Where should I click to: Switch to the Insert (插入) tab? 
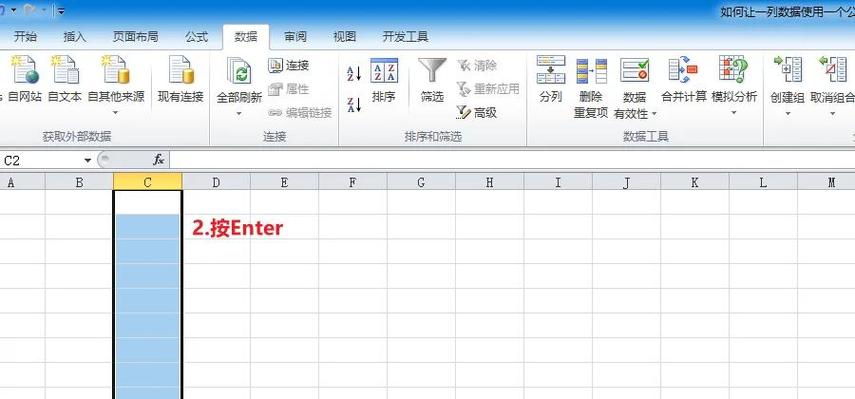[x=75, y=37]
